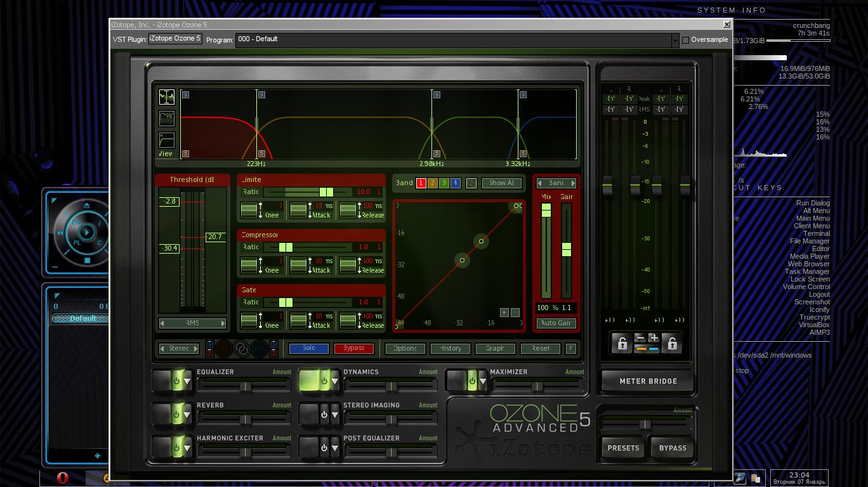Click the Mix slider handle
The height and width of the screenshot is (487, 868).
(x=546, y=211)
